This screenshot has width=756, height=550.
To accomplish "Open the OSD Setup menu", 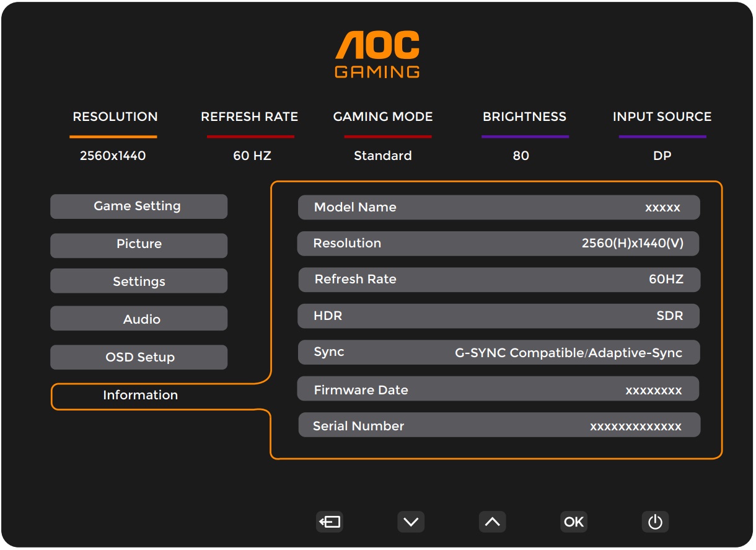I will pyautogui.click(x=138, y=357).
